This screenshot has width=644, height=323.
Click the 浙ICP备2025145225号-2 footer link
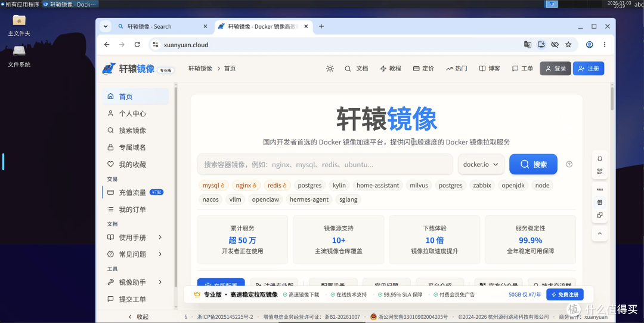pyautogui.click(x=225, y=317)
